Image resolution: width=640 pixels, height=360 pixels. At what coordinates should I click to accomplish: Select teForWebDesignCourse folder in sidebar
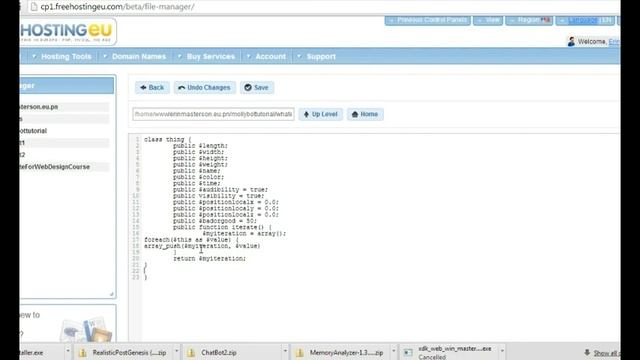[55, 167]
